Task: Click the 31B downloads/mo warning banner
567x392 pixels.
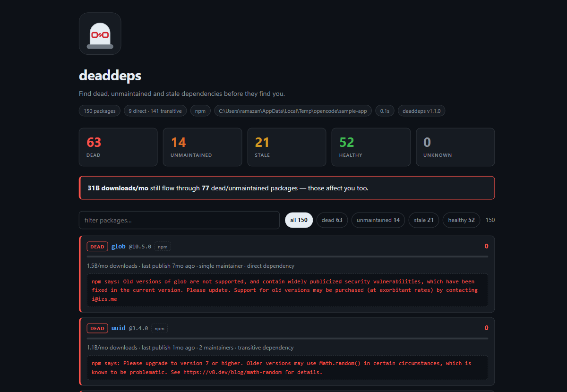Action: (x=287, y=188)
